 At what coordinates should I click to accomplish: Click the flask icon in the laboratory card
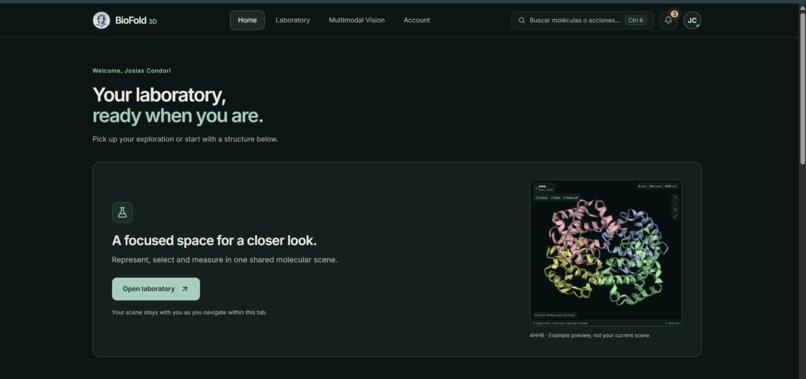122,212
